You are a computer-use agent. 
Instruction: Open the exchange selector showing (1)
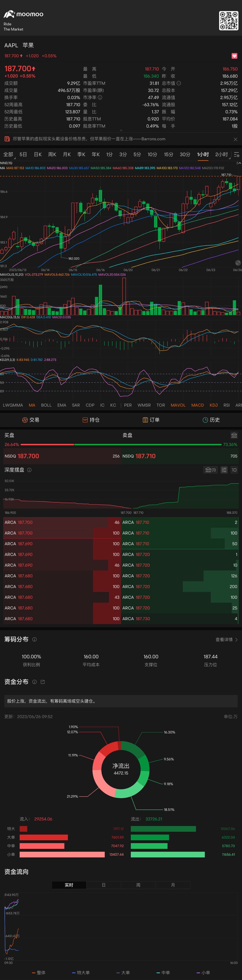210,470
